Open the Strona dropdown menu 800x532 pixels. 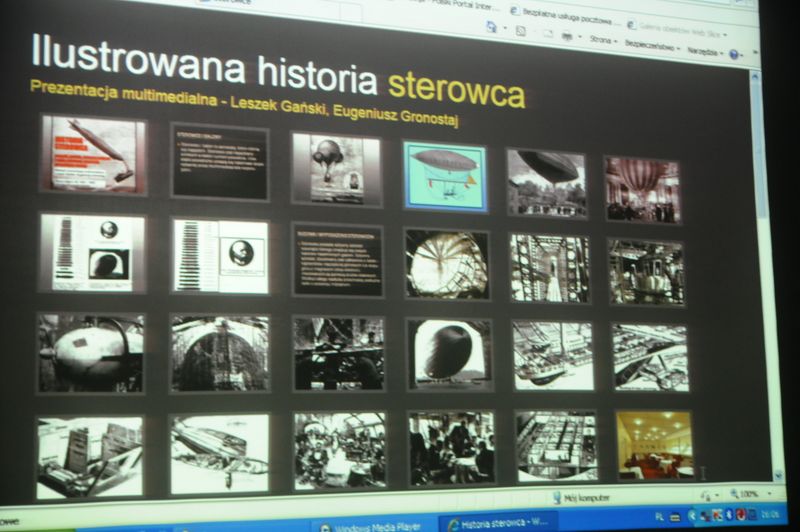click(x=602, y=40)
